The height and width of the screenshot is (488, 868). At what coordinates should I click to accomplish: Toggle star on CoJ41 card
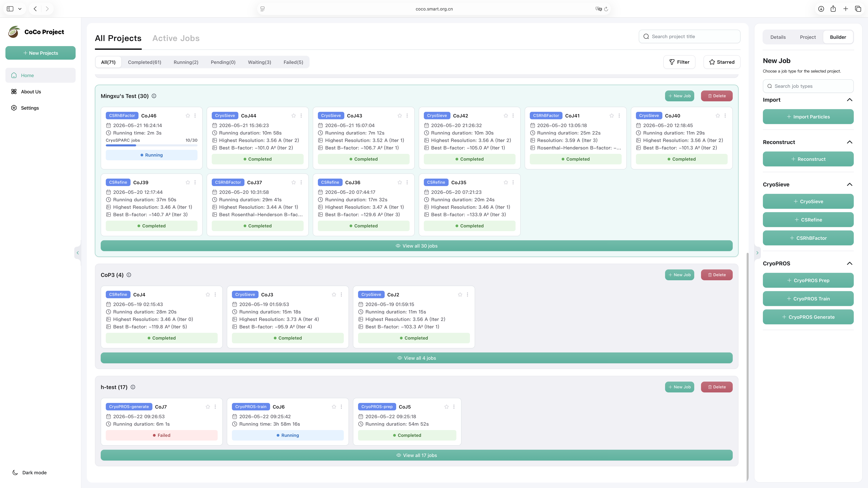tap(611, 116)
